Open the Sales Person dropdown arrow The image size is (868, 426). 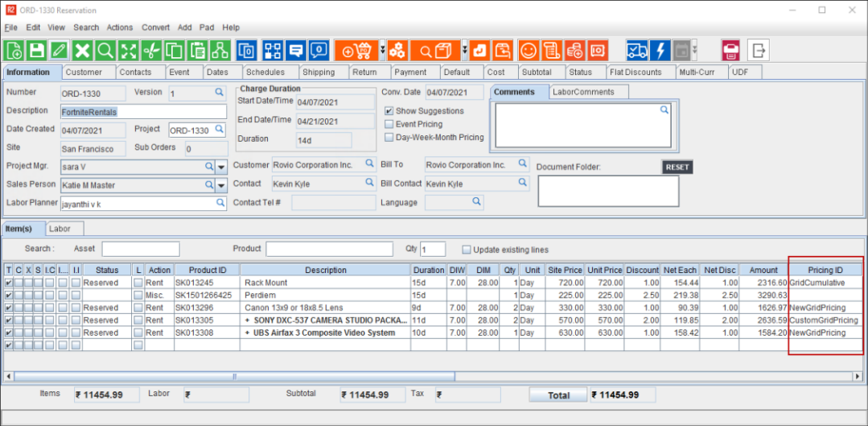click(221, 185)
